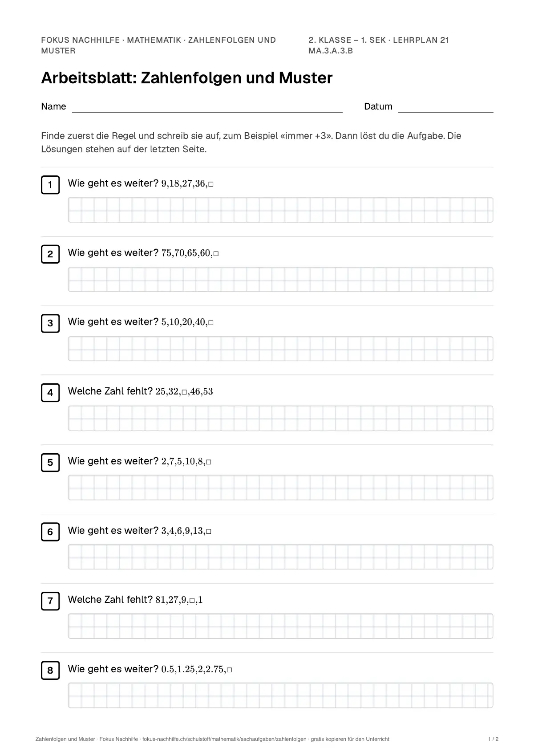Click the fokus-nachhilfe.ch footer URL
The height and width of the screenshot is (756, 534).
pyautogui.click(x=224, y=739)
